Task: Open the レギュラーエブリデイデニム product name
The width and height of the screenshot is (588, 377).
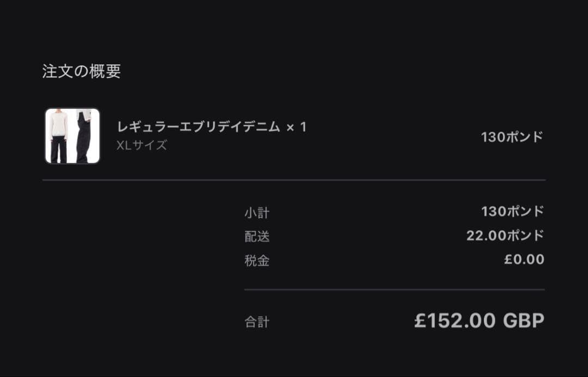Action: [198, 127]
